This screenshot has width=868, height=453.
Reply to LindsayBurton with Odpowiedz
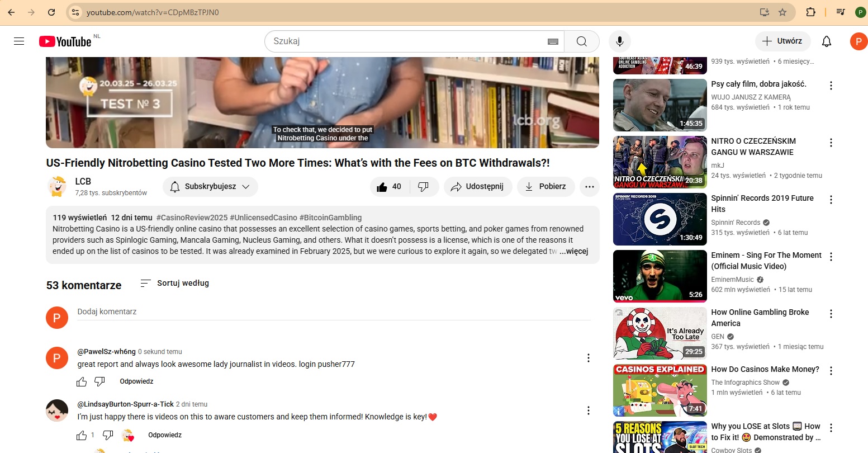click(x=165, y=435)
